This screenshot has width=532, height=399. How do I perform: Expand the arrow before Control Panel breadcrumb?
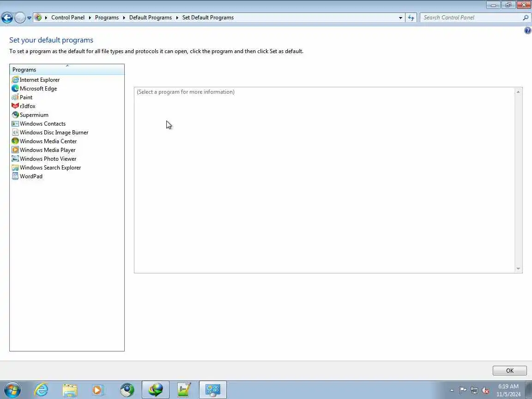[46, 18]
